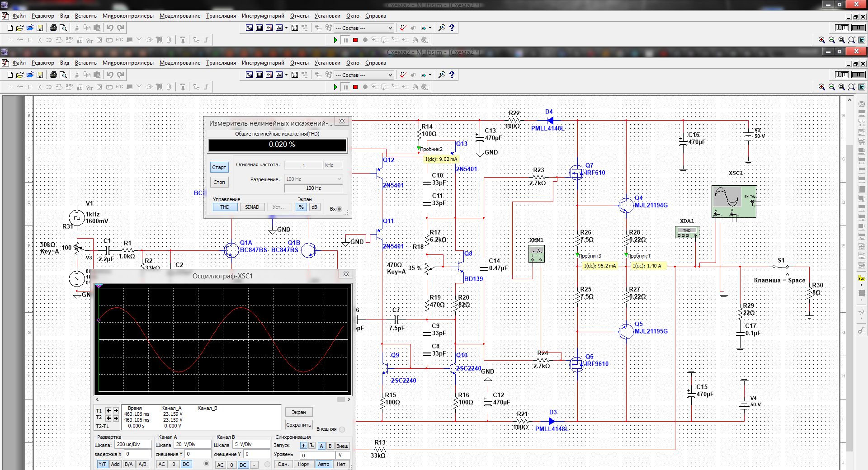The width and height of the screenshot is (868, 470).
Task: Move T1 cursor right with arrow
Action: (116, 411)
